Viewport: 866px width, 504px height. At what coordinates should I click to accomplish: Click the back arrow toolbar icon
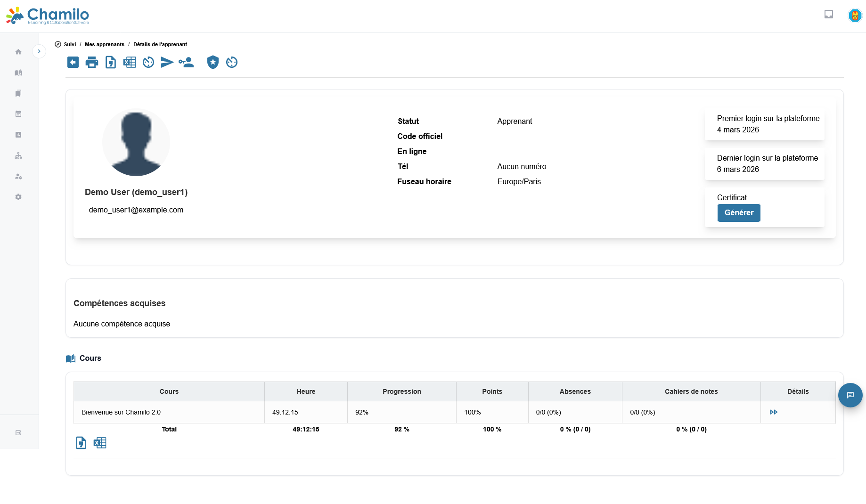click(x=73, y=62)
